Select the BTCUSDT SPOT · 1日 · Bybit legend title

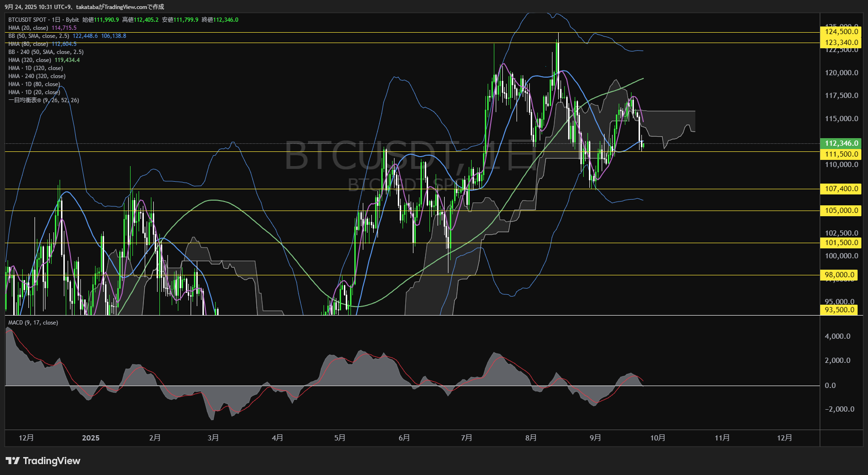coord(44,20)
